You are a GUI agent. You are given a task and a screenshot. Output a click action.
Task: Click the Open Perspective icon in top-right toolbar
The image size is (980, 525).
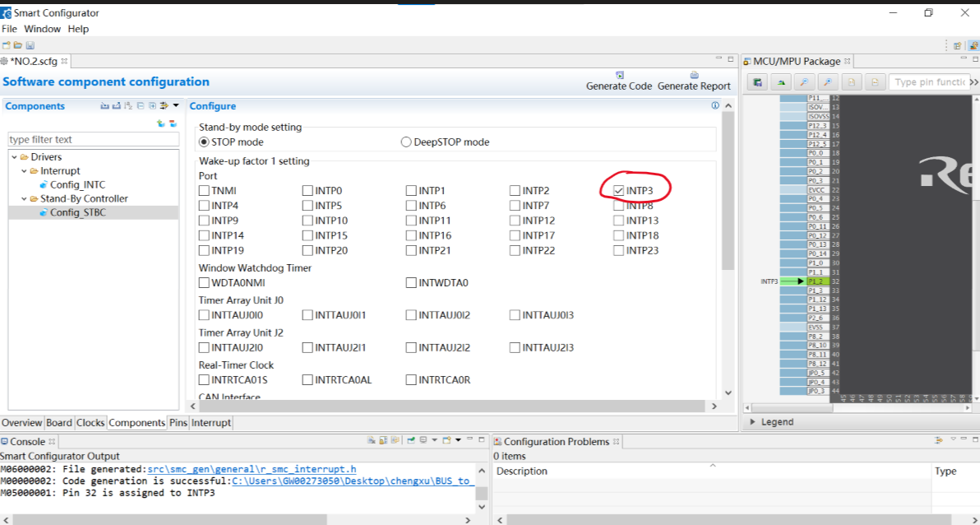(x=957, y=46)
